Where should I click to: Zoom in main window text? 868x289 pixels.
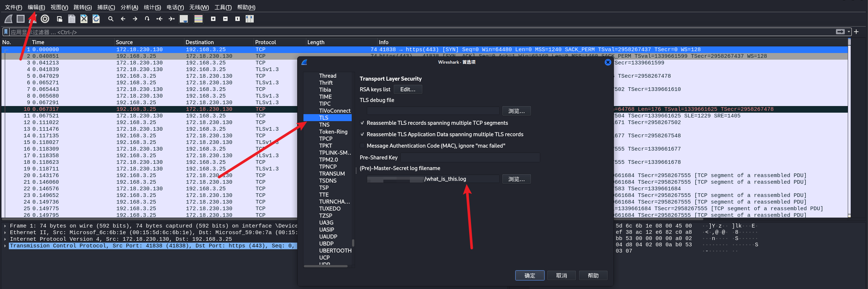(x=213, y=19)
